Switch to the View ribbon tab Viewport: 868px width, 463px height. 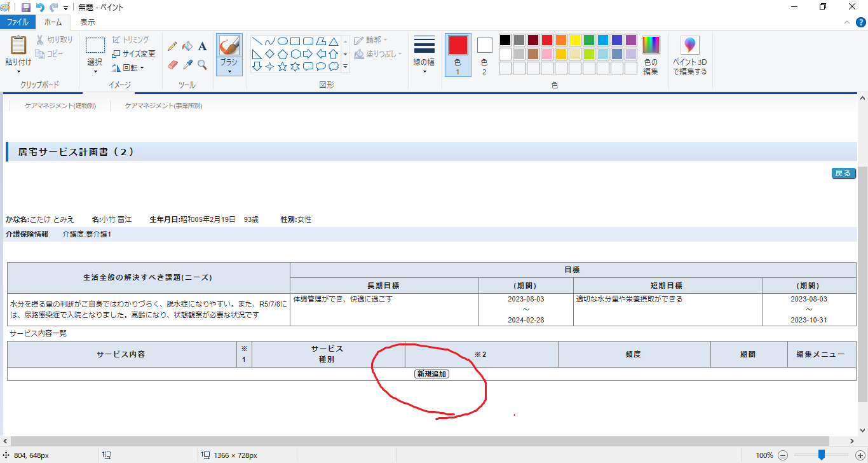pos(88,22)
